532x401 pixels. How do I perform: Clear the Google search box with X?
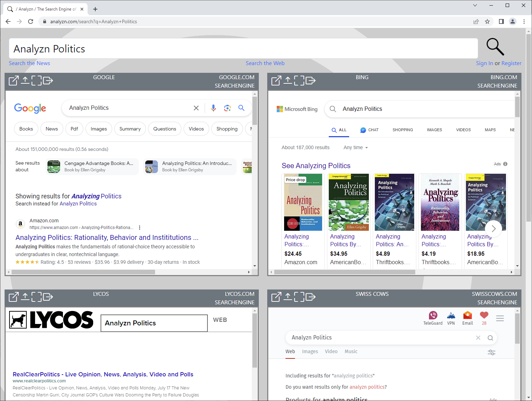196,108
